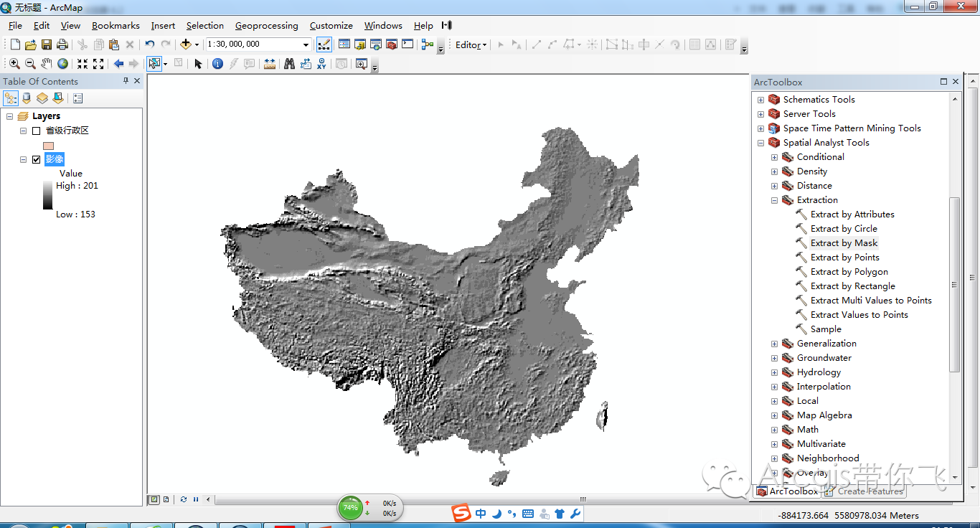Viewport: 980px width, 528px height.
Task: Open a map document with folder icon
Action: 30,44
